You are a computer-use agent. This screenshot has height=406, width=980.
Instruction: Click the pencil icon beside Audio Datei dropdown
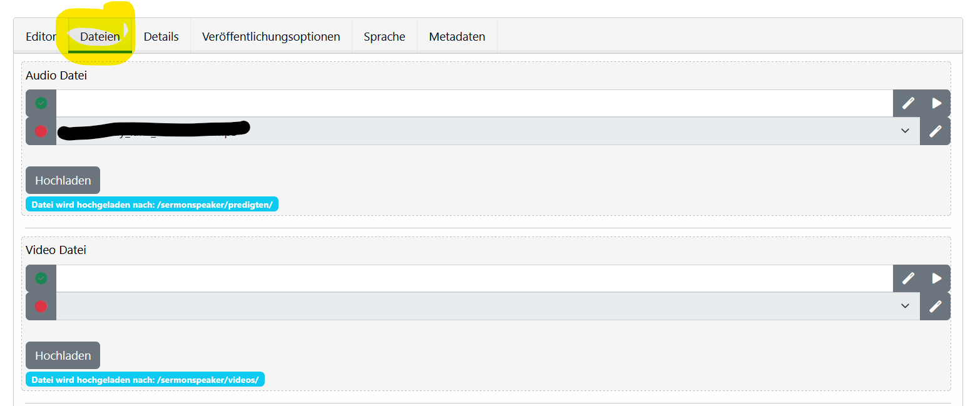coord(935,131)
